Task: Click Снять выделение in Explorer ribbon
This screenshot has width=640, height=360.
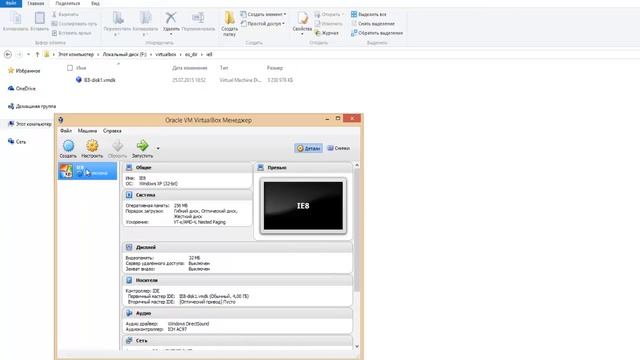Action: pos(373,24)
